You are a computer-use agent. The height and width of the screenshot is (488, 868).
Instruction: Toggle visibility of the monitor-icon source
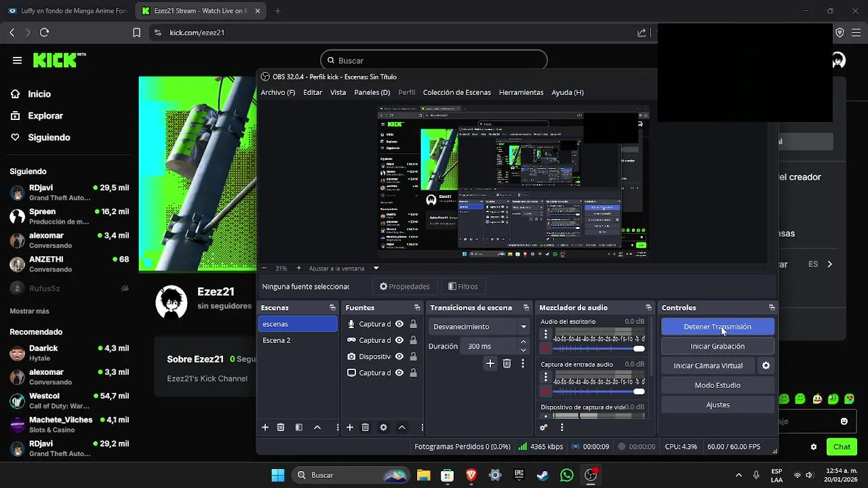tap(399, 373)
